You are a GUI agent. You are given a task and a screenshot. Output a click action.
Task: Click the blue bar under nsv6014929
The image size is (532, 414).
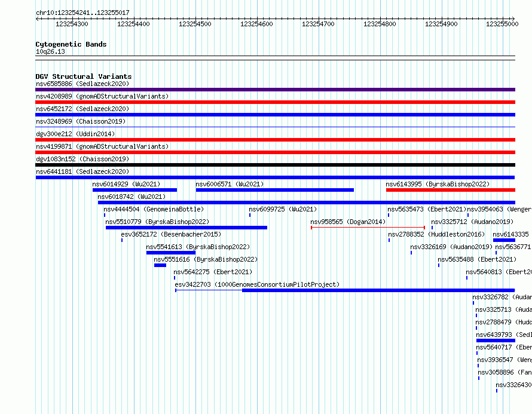(134, 190)
